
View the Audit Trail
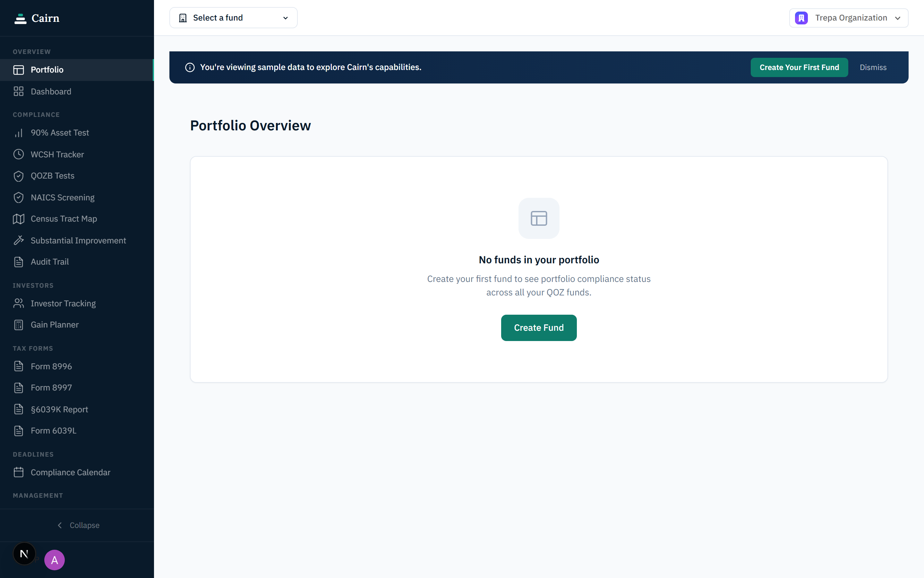click(x=77, y=262)
